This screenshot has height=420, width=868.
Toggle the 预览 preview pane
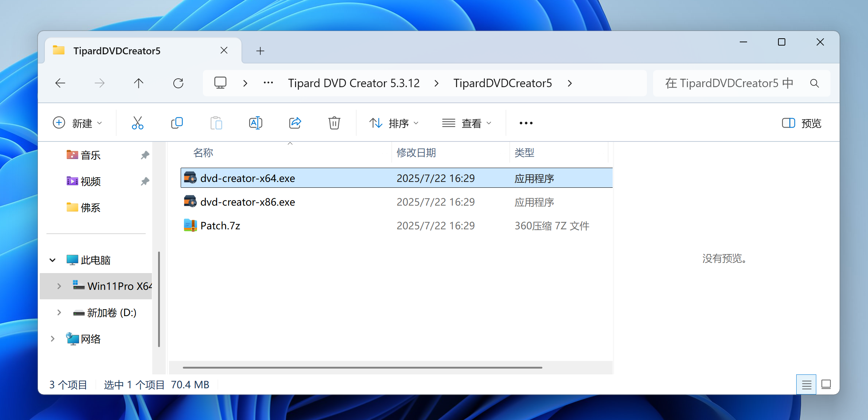click(x=801, y=123)
